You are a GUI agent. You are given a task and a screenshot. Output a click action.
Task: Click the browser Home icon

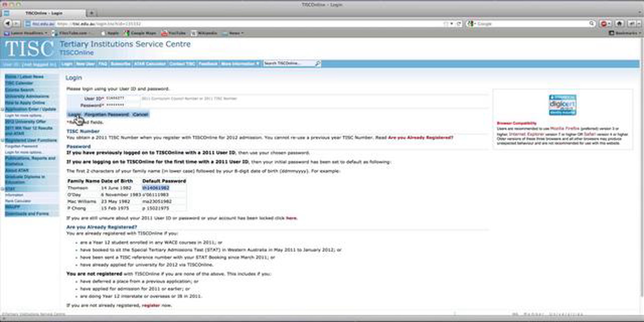click(619, 24)
